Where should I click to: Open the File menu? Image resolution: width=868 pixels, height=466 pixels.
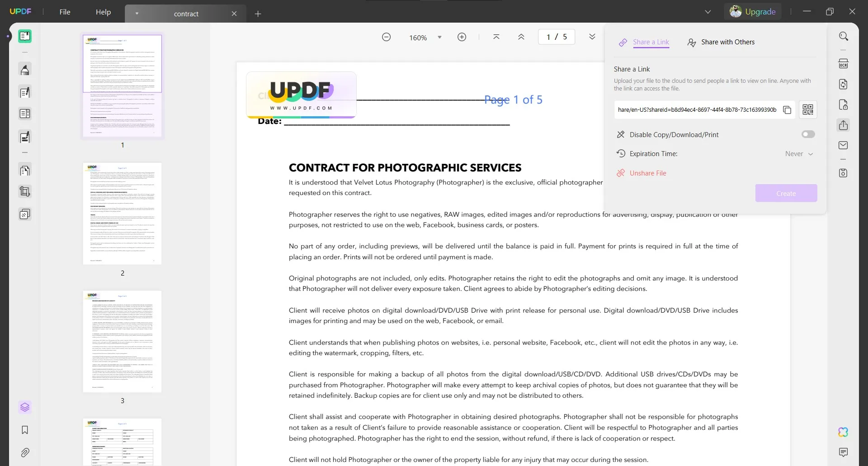pos(65,12)
